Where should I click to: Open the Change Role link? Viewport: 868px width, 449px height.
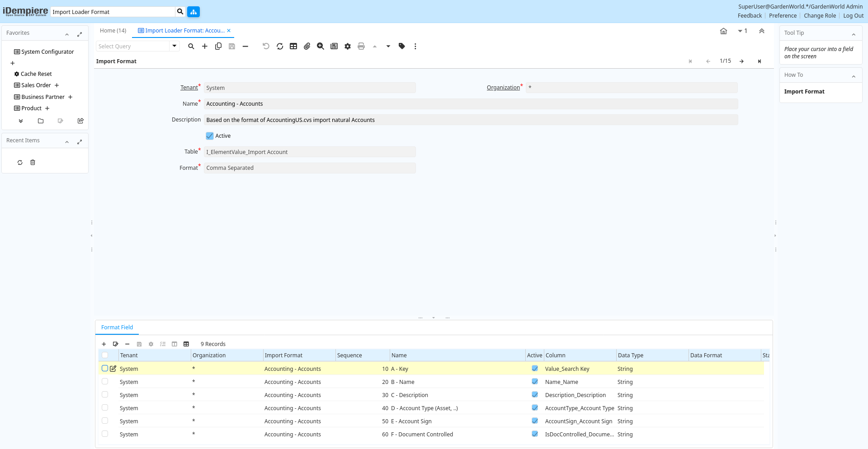(820, 16)
